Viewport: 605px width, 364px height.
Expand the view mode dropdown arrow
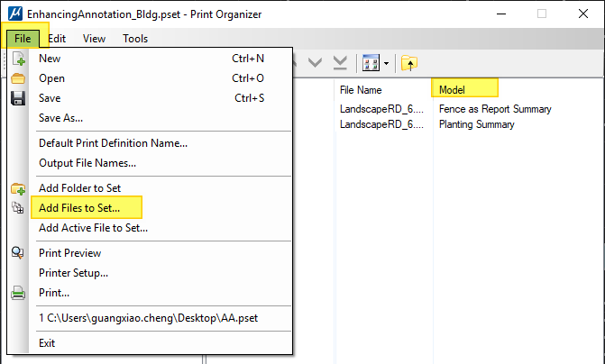coord(386,64)
